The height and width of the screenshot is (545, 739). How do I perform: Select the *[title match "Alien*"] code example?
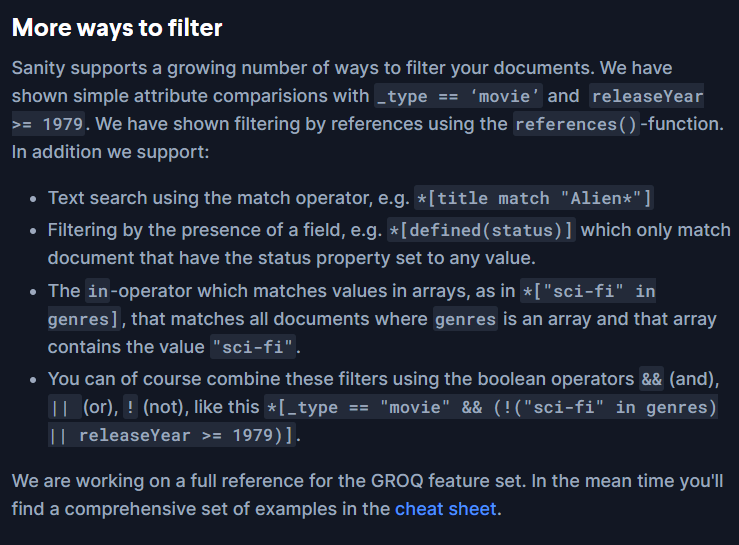click(x=534, y=198)
